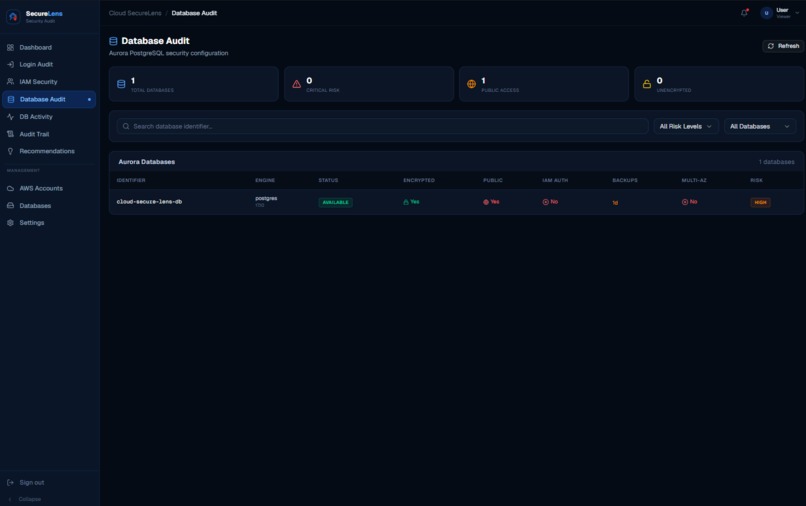Image resolution: width=806 pixels, height=506 pixels.
Task: Click the Multi-AZ No value
Action: point(689,202)
